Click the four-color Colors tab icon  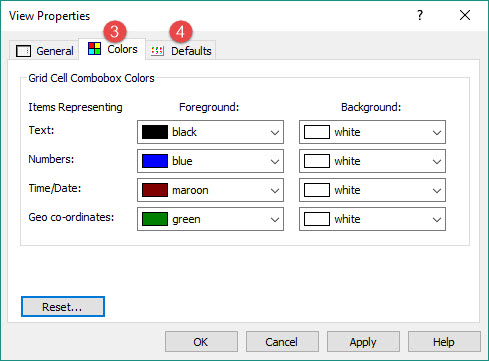[94, 49]
